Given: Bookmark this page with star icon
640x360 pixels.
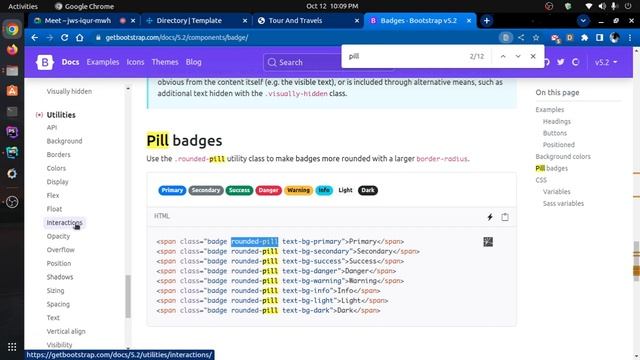Looking at the screenshot, I should point(536,38).
